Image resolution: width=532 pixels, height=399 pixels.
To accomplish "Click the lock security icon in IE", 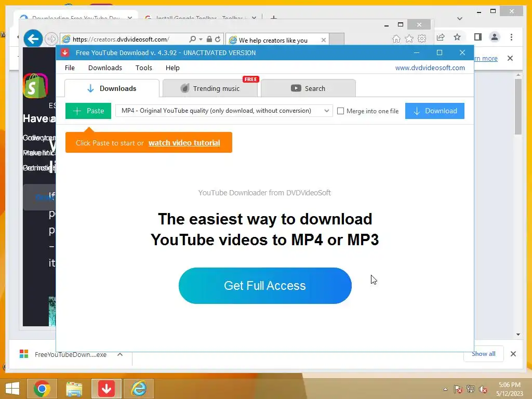I will pyautogui.click(x=209, y=39).
